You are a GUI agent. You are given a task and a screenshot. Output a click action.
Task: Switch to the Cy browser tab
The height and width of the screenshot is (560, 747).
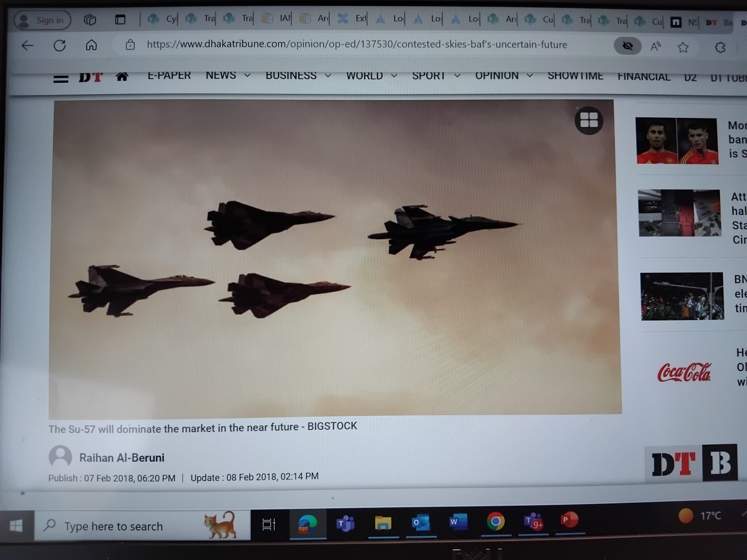163,19
